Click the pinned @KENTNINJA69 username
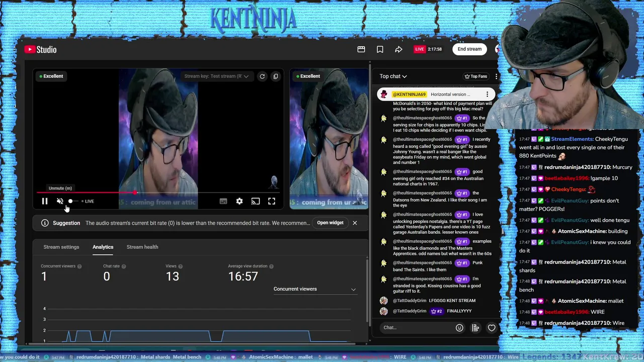 click(409, 95)
